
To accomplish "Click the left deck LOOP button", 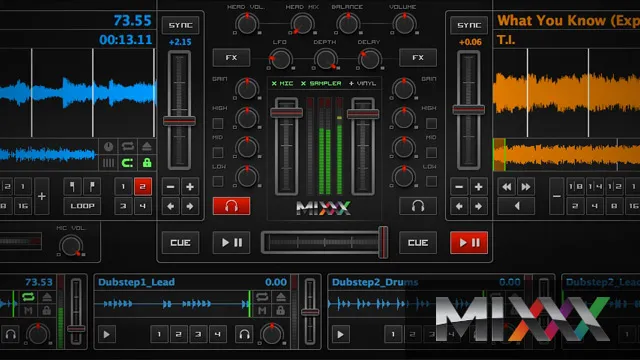I will tap(82, 206).
